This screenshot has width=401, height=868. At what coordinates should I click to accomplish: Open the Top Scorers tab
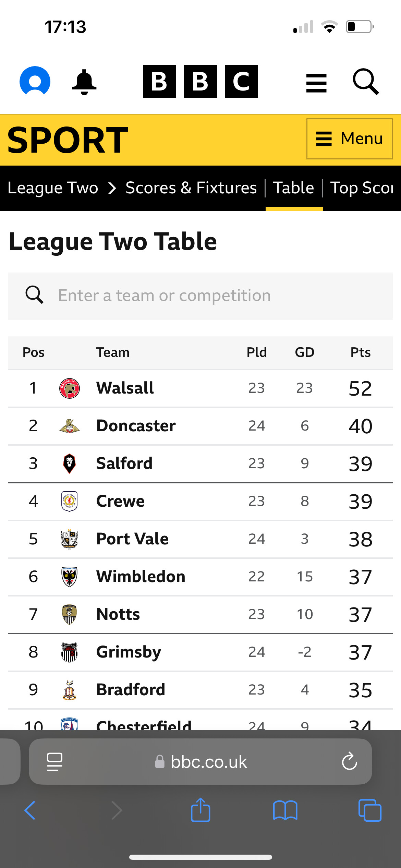click(x=362, y=188)
